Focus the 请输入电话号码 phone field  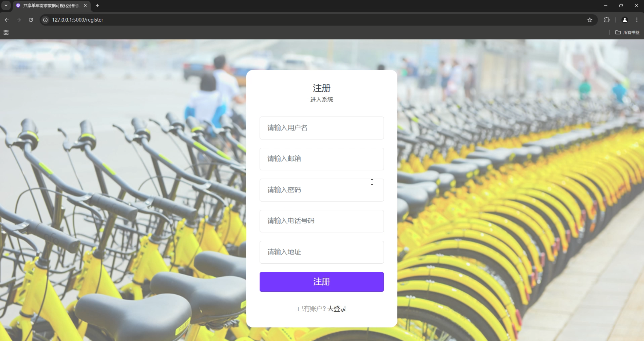(321, 221)
